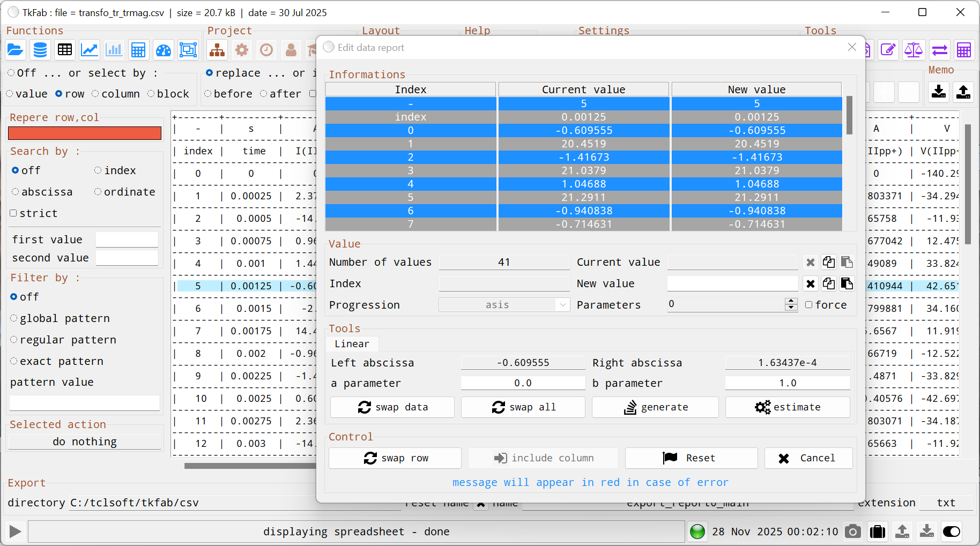
Task: Click the swap arrows icon in Tools
Action: point(939,49)
